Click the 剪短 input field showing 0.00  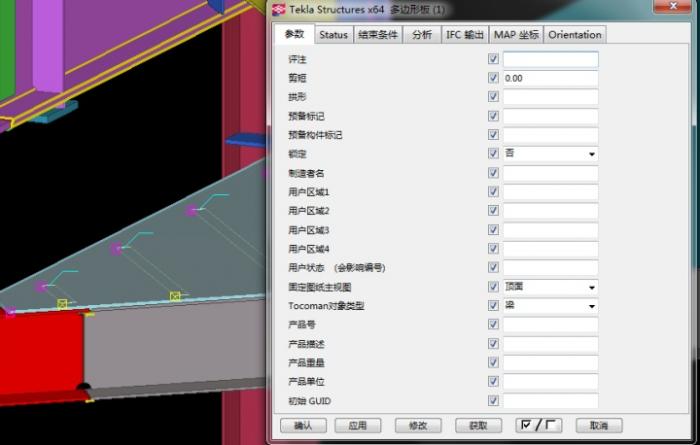coord(549,79)
